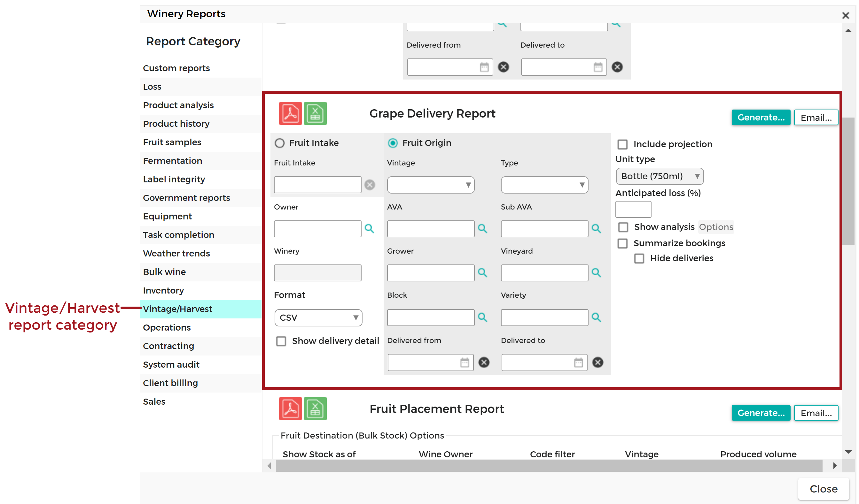
Task: Enable the Include projection checkbox
Action: [x=622, y=144]
